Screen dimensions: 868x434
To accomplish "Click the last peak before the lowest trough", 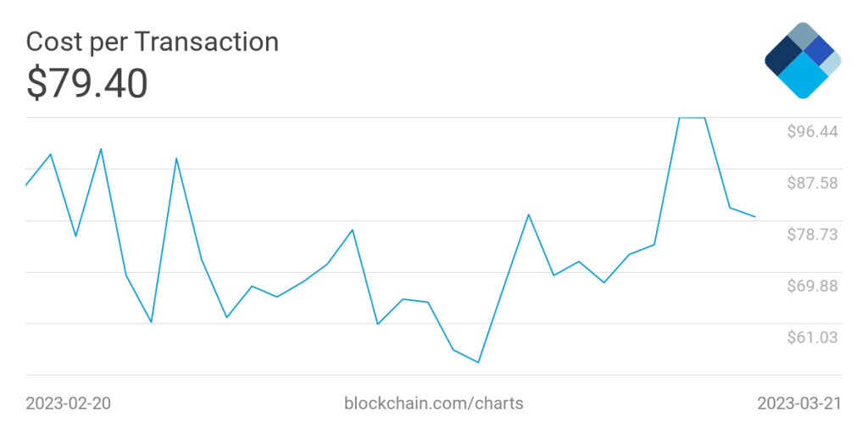I will click(403, 299).
